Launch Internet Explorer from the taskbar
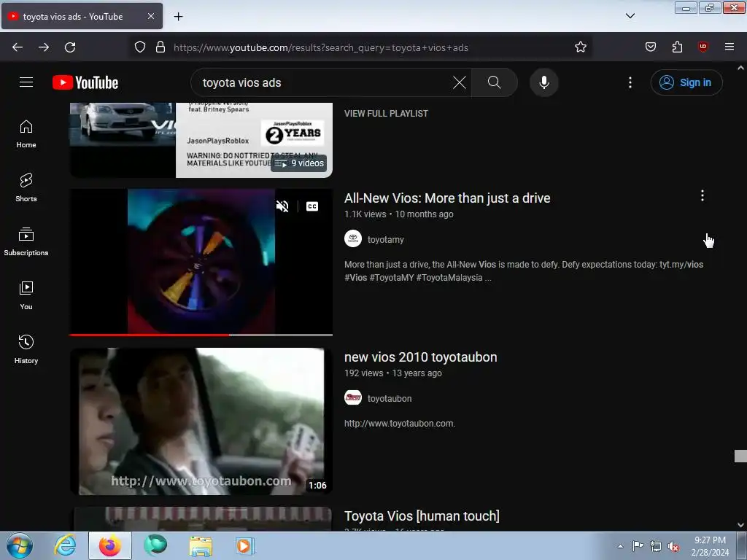The width and height of the screenshot is (747, 560). [x=65, y=545]
